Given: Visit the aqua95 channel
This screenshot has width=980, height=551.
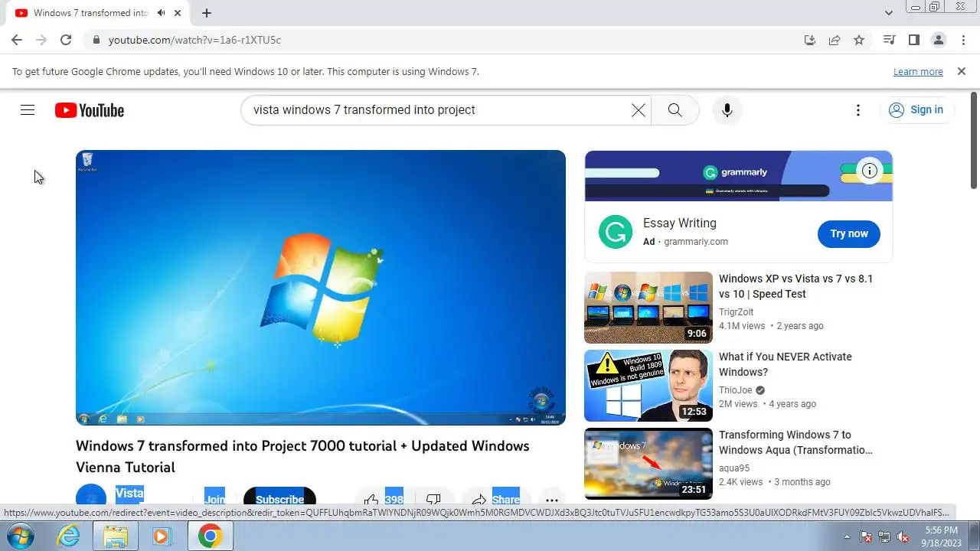Looking at the screenshot, I should pyautogui.click(x=734, y=468).
